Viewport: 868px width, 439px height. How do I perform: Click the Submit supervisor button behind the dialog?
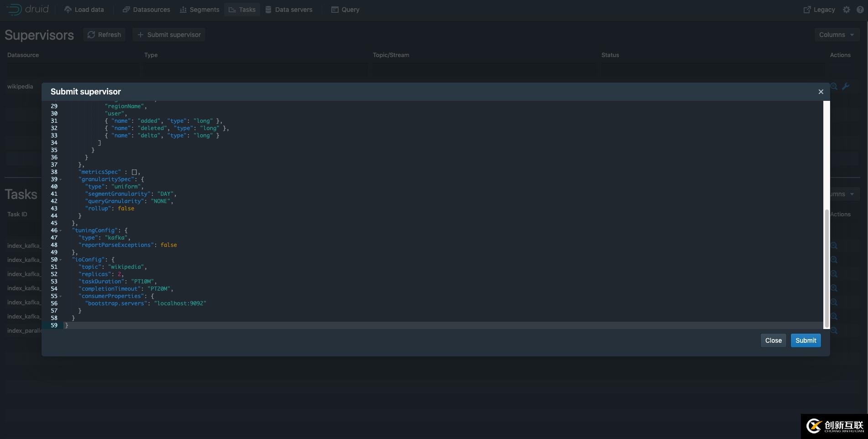tap(169, 35)
